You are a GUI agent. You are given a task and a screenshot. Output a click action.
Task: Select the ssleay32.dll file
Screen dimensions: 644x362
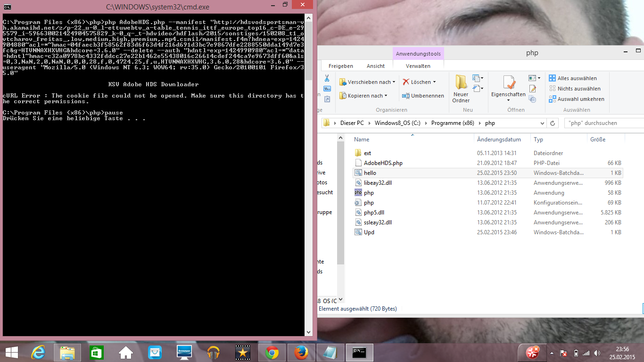(x=378, y=222)
